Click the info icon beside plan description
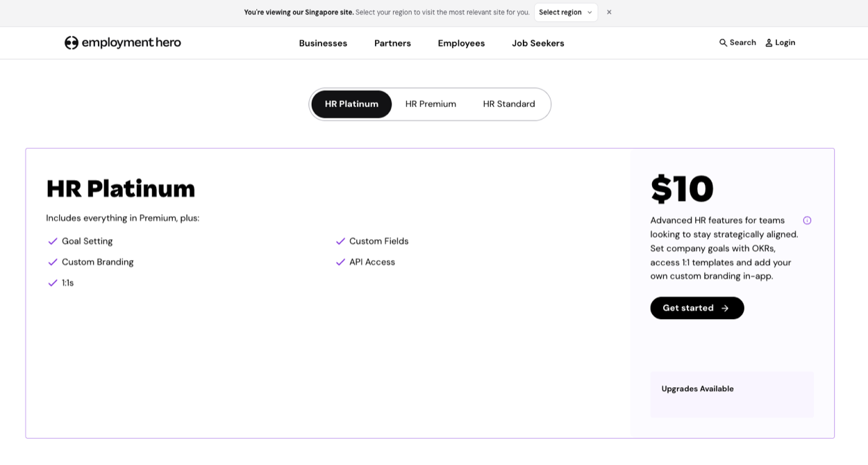Image resolution: width=868 pixels, height=465 pixels. pyautogui.click(x=807, y=220)
